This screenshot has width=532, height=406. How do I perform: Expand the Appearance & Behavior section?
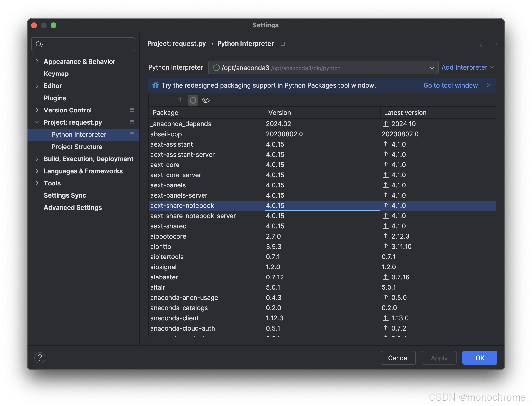point(37,62)
